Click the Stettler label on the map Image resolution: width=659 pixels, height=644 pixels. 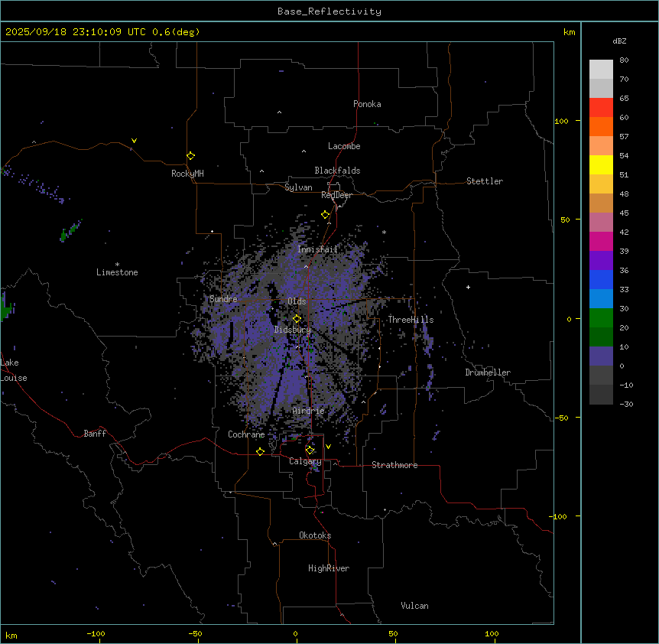[485, 181]
